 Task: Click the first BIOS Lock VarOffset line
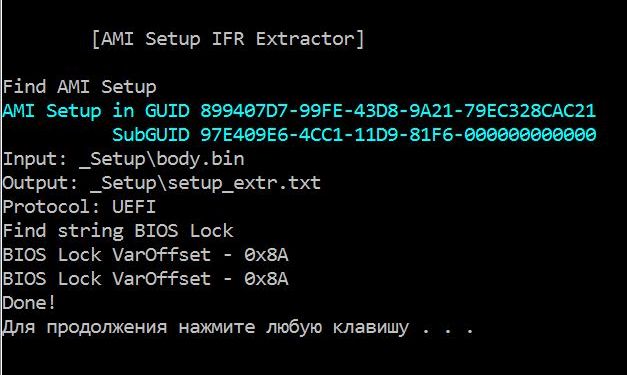click(145, 255)
